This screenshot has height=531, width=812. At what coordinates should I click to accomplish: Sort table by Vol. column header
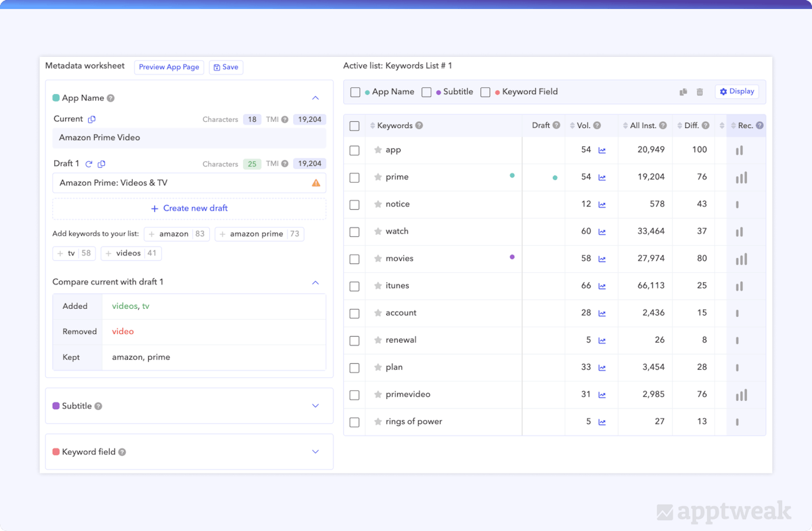[x=583, y=125]
